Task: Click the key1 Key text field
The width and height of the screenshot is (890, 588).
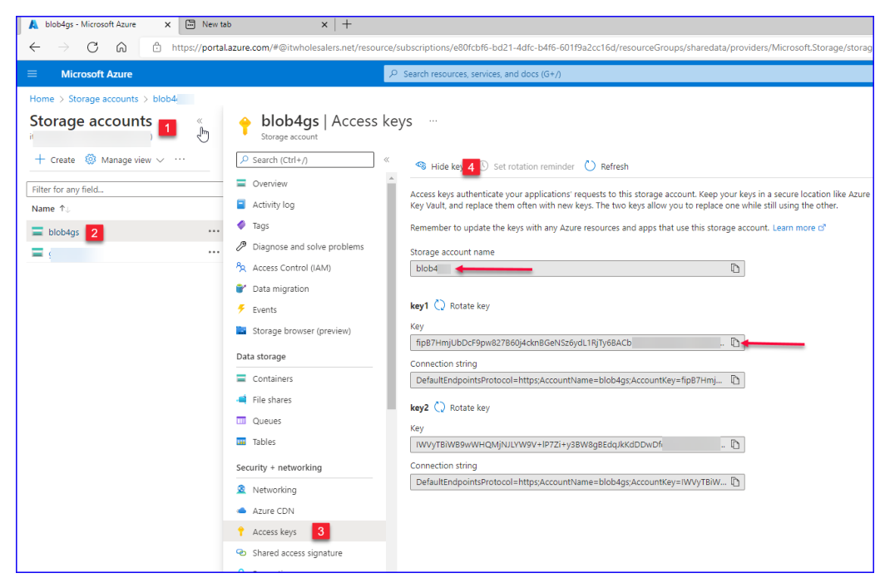Action: 577,343
